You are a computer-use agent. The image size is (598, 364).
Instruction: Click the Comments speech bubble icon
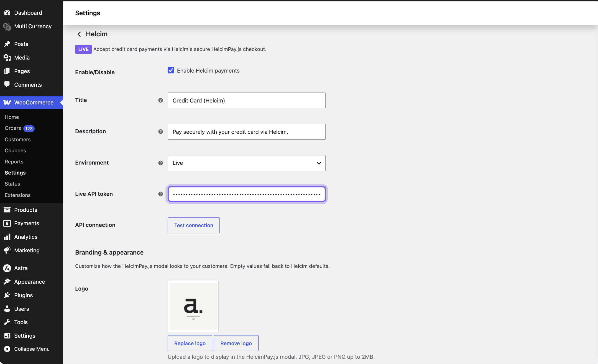tap(7, 85)
